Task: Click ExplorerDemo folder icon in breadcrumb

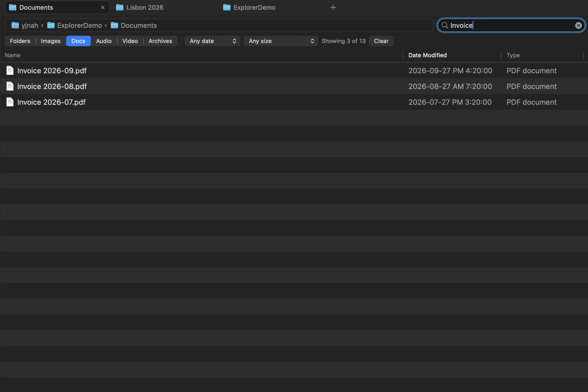Action: [x=51, y=25]
